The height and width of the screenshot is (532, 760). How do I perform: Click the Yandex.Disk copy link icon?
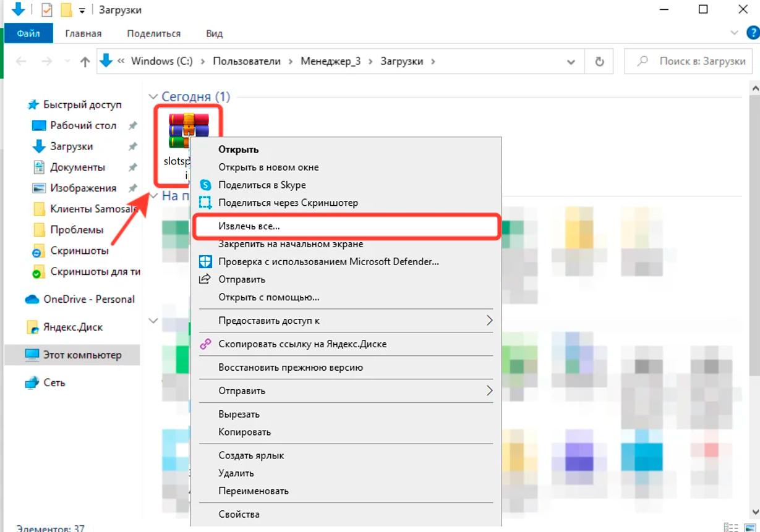tap(205, 344)
